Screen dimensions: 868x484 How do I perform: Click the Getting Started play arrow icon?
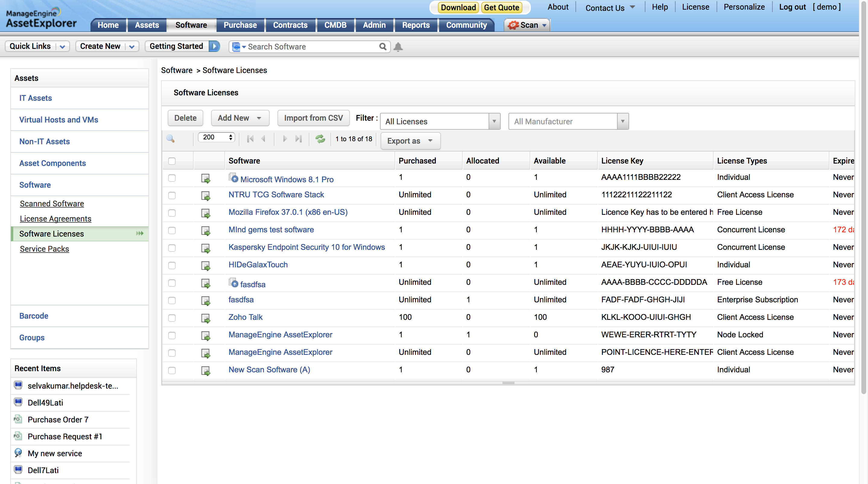point(214,46)
